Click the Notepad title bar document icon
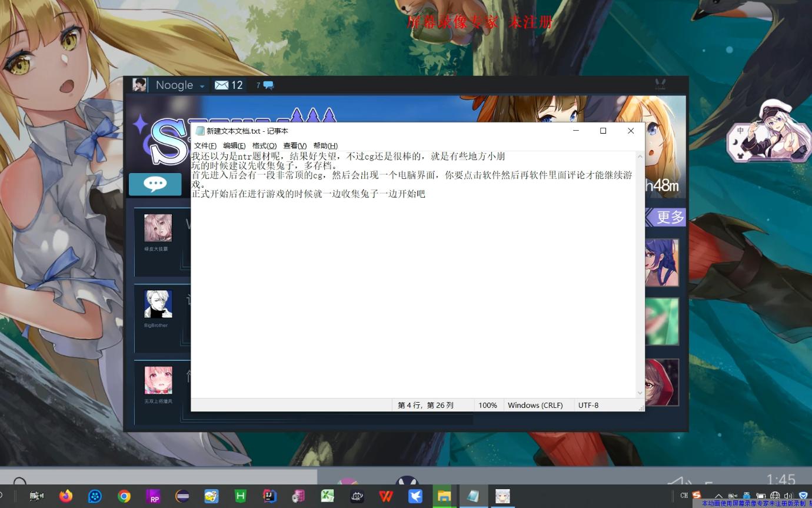Screen dimensions: 812x508 (x=200, y=131)
